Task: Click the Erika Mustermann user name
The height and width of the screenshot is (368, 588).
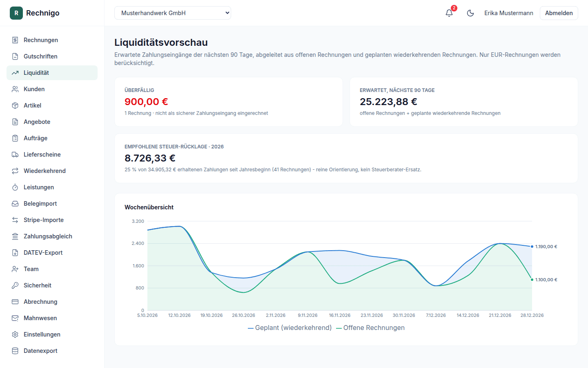Action: (509, 13)
